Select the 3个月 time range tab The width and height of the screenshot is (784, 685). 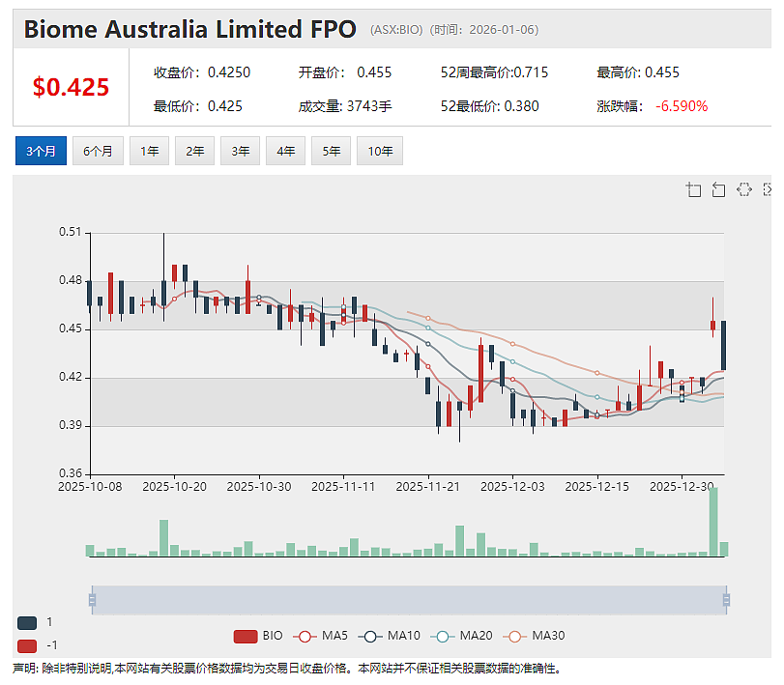pyautogui.click(x=41, y=151)
